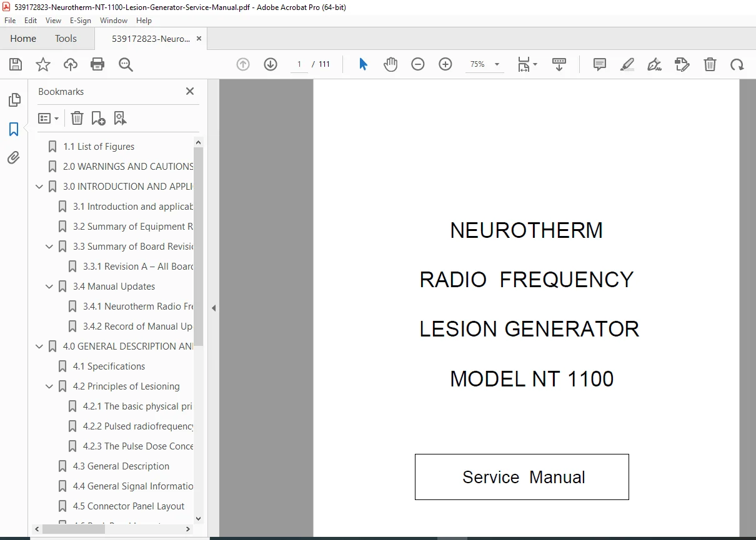Open the View menu

point(53,21)
